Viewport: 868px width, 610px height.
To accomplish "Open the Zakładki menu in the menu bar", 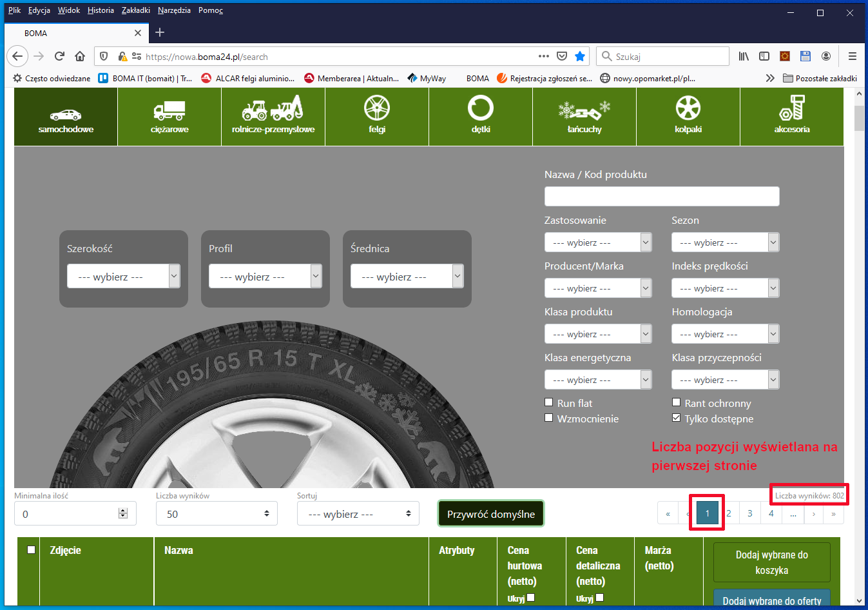I will pyautogui.click(x=135, y=10).
